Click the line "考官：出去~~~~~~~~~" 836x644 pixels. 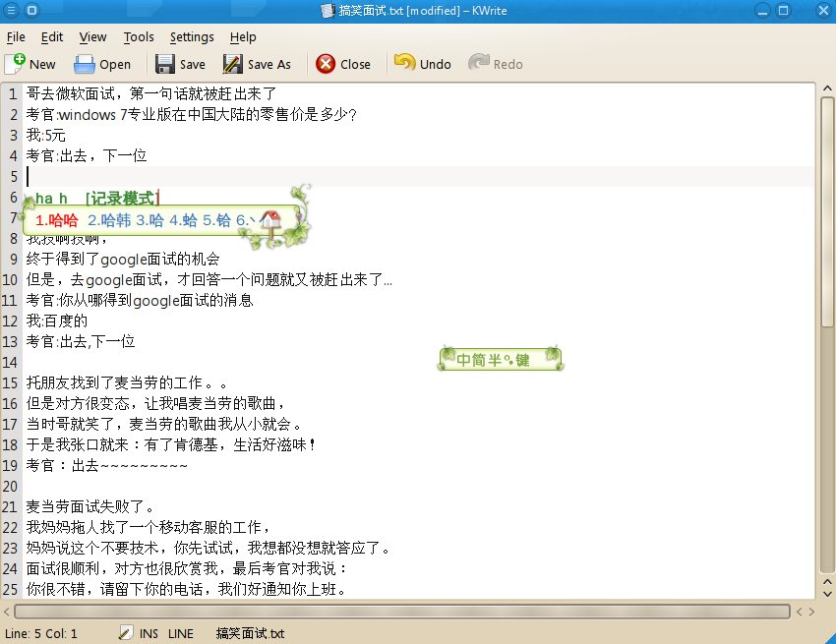[107, 465]
